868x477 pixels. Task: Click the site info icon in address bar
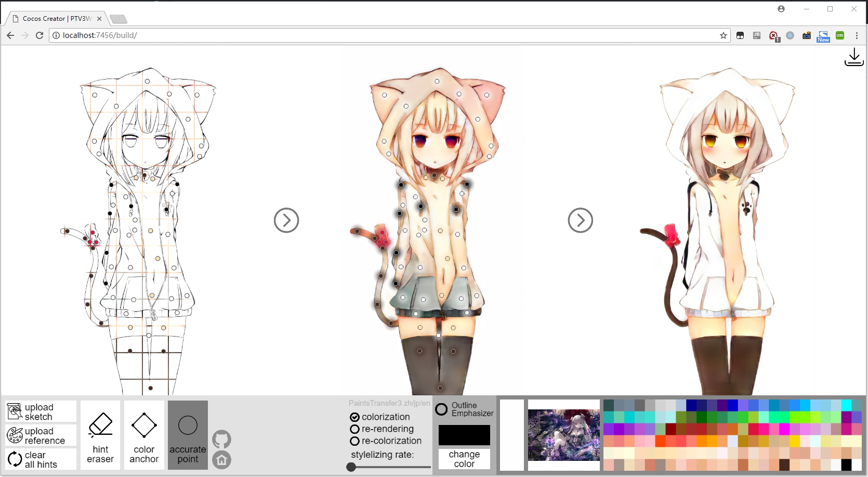pyautogui.click(x=56, y=35)
